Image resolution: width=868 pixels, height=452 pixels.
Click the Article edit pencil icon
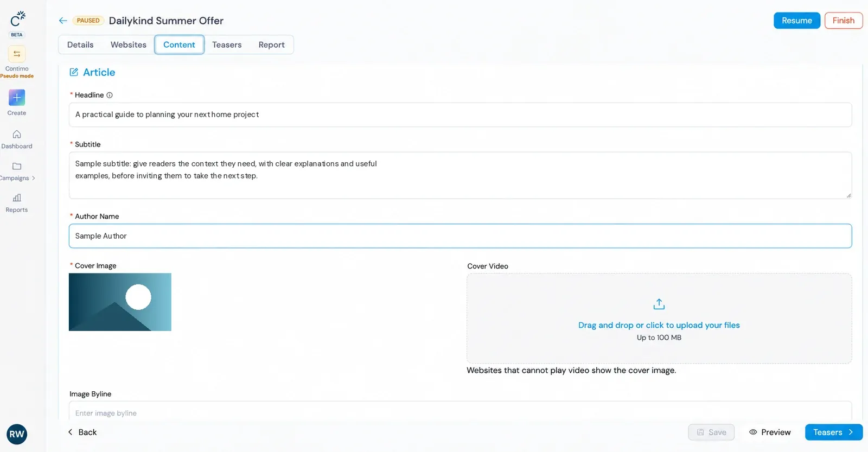tap(74, 72)
